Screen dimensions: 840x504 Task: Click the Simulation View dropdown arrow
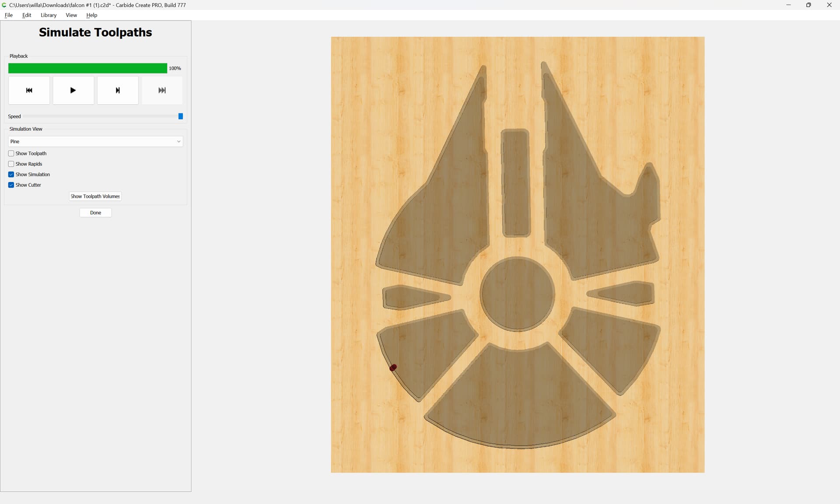[178, 141]
